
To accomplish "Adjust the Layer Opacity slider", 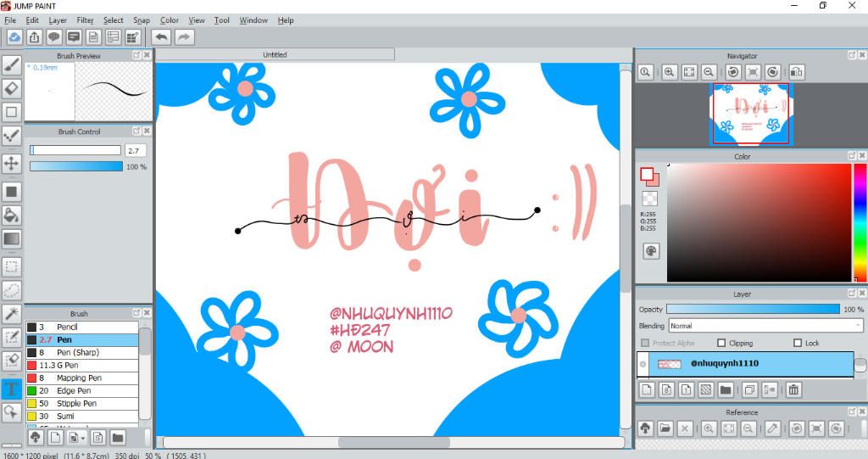I will click(x=753, y=309).
